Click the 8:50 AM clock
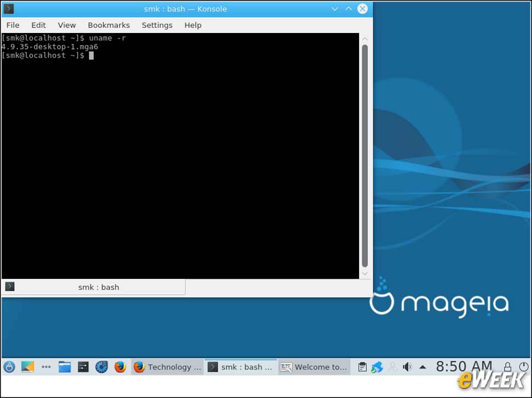Screen dimensions: 532x398 [464, 366]
